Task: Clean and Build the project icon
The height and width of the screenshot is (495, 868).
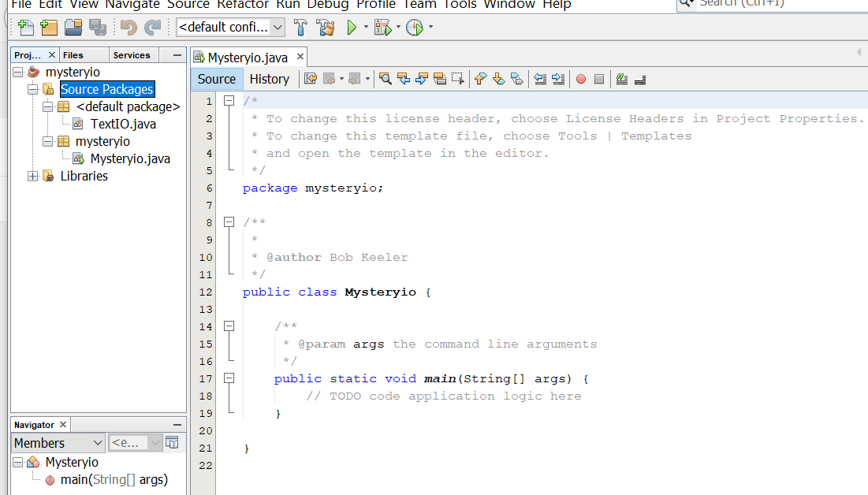Action: [326, 26]
